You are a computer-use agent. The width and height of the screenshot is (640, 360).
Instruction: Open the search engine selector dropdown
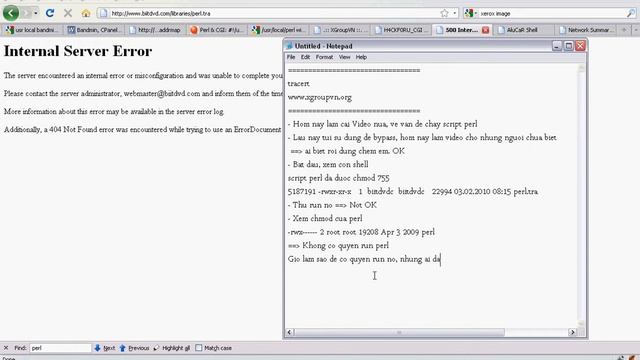(471, 13)
